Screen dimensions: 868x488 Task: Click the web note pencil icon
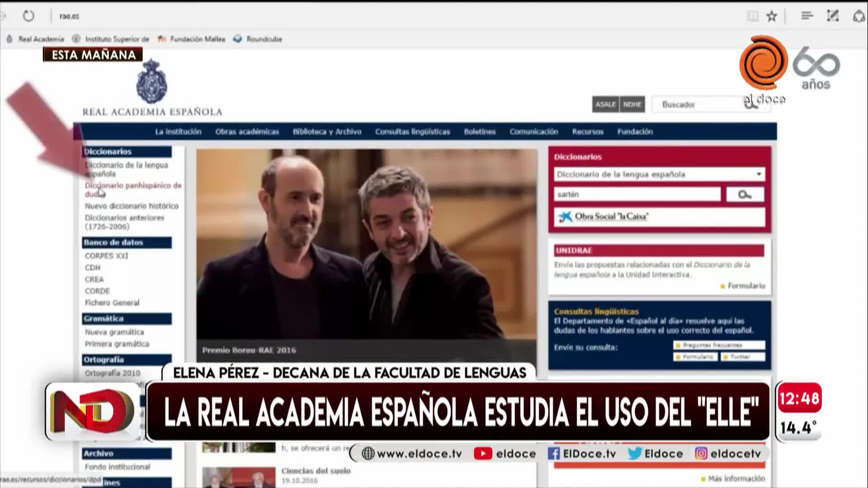click(833, 16)
